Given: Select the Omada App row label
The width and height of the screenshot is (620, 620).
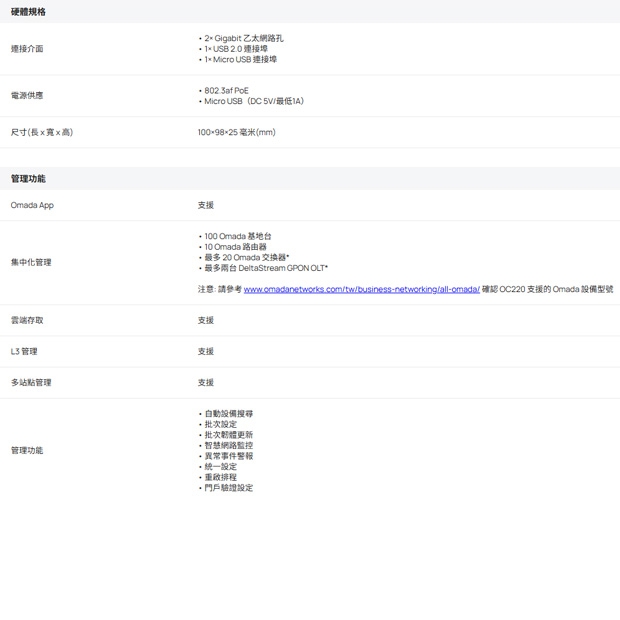Looking at the screenshot, I should (x=32, y=205).
